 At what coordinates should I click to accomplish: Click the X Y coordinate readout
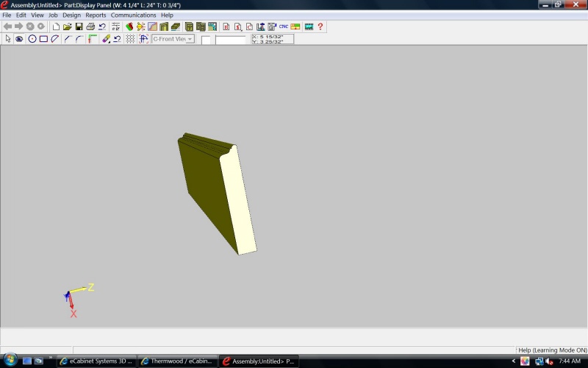click(273, 39)
